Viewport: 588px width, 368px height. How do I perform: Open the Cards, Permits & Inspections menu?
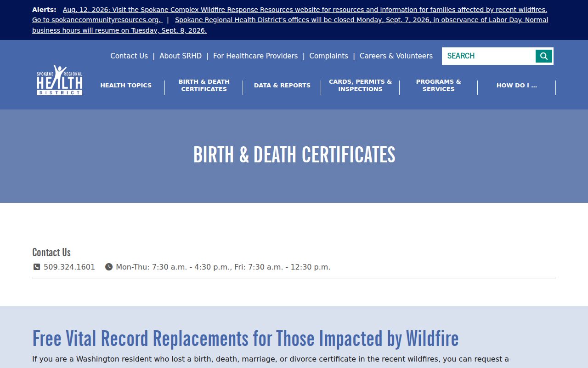360,85
